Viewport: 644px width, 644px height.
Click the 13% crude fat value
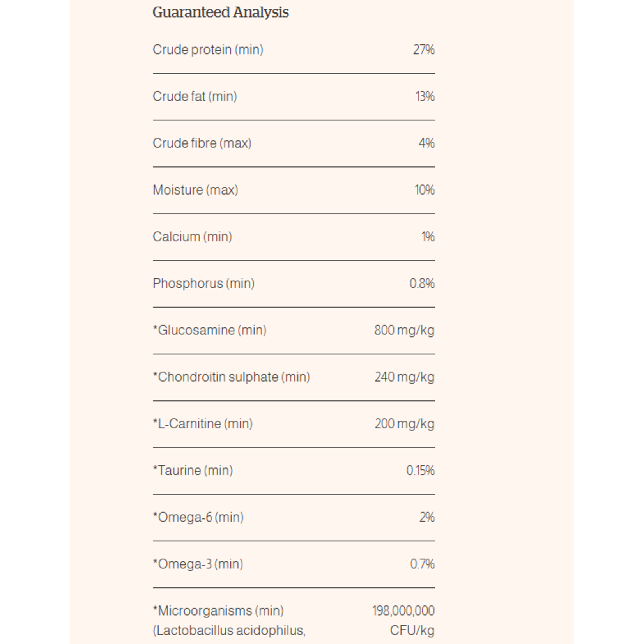point(425,97)
